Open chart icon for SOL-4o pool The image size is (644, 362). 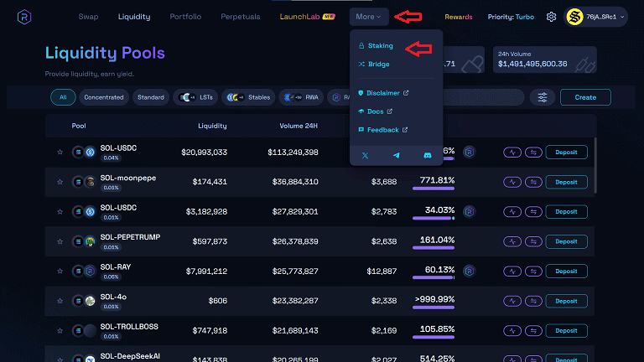[512, 301]
